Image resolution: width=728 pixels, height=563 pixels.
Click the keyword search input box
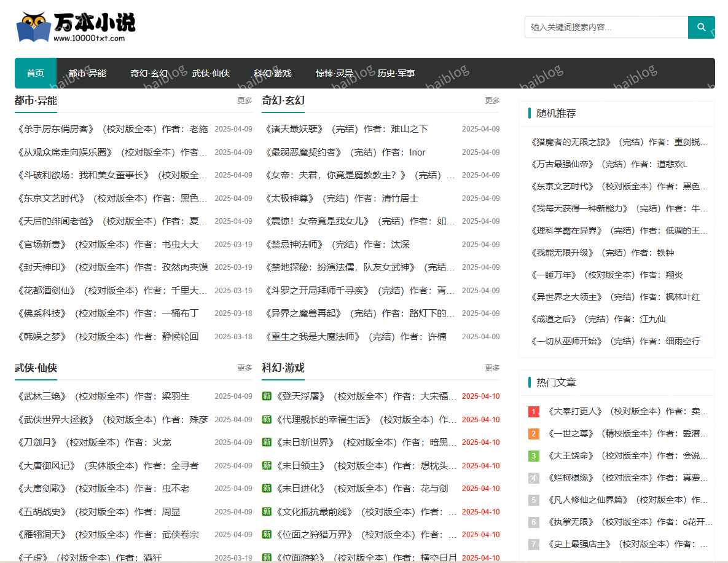[x=605, y=27]
